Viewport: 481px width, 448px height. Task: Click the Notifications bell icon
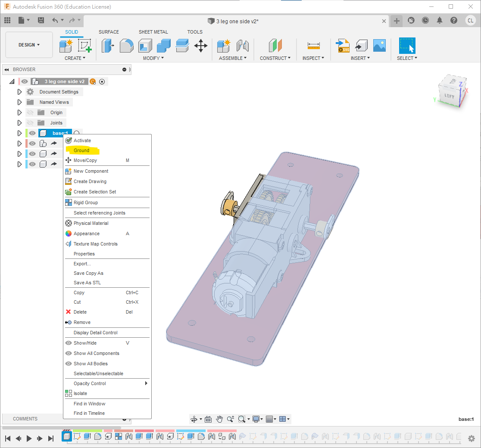tap(440, 20)
